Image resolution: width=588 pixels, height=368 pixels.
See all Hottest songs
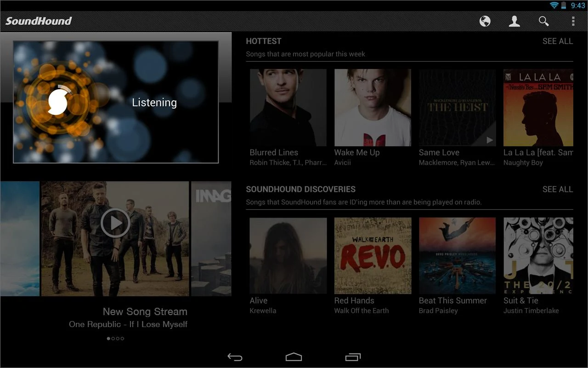tap(558, 41)
